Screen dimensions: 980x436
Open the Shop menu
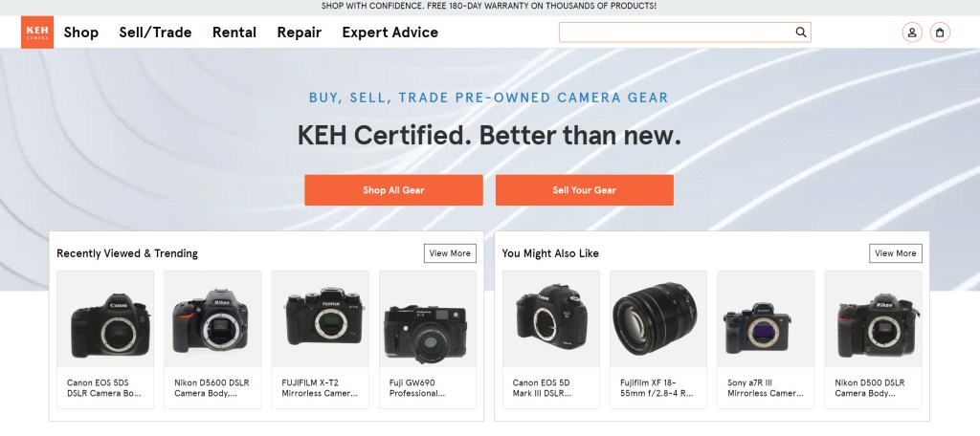(x=81, y=33)
